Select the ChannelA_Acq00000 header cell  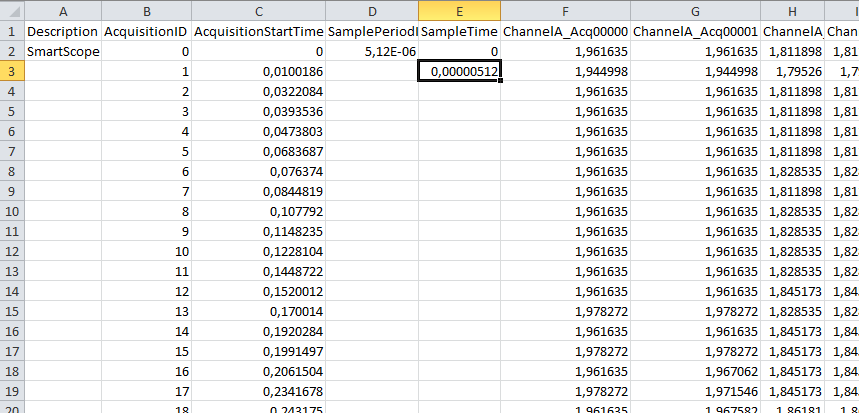565,31
